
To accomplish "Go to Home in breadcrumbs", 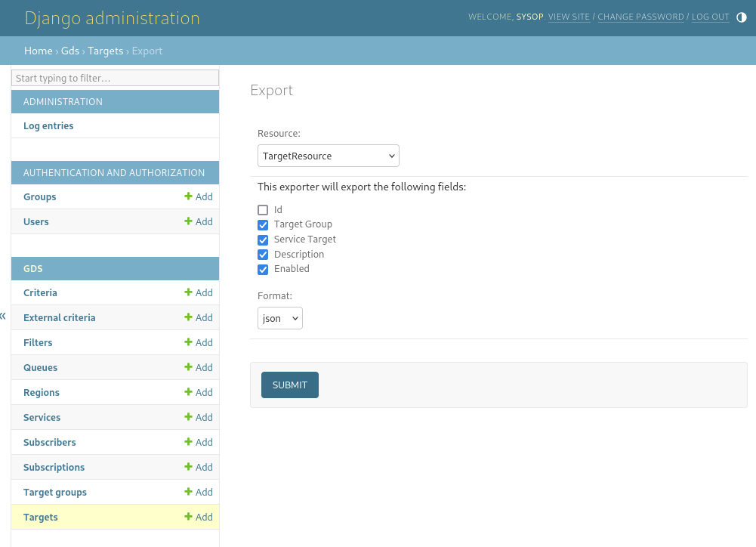I will click(38, 51).
